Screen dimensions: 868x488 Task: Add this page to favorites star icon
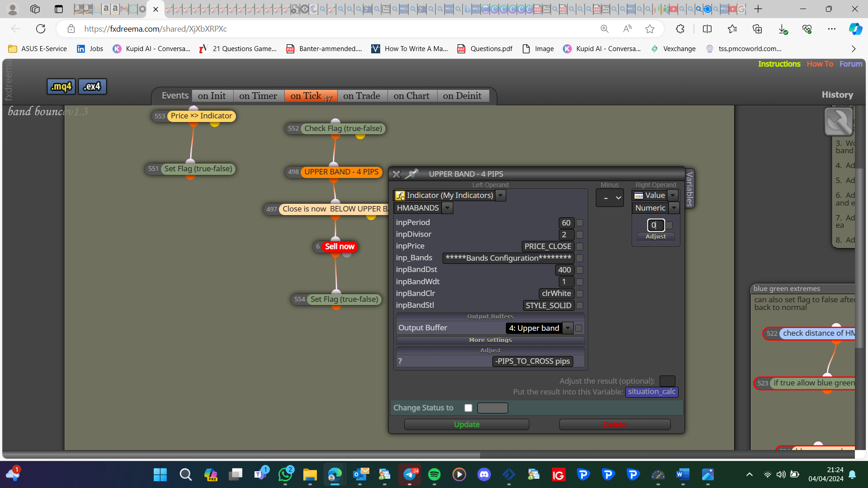pyautogui.click(x=650, y=29)
